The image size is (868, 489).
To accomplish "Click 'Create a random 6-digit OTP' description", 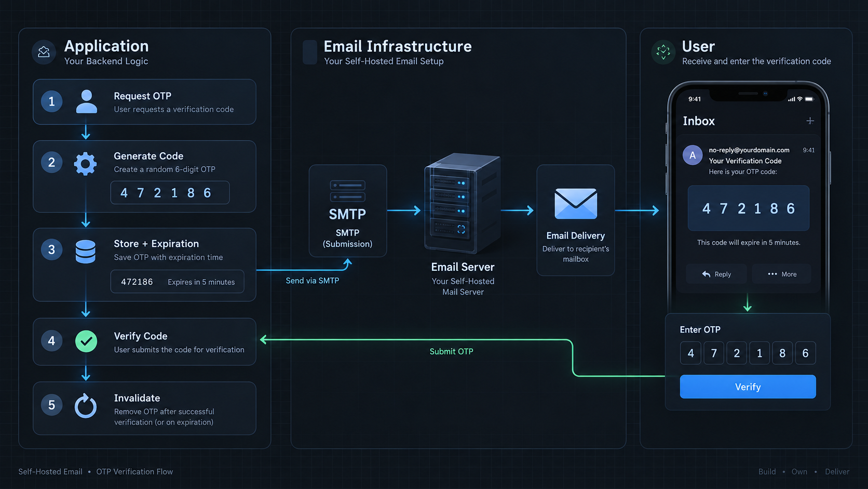I will (165, 169).
